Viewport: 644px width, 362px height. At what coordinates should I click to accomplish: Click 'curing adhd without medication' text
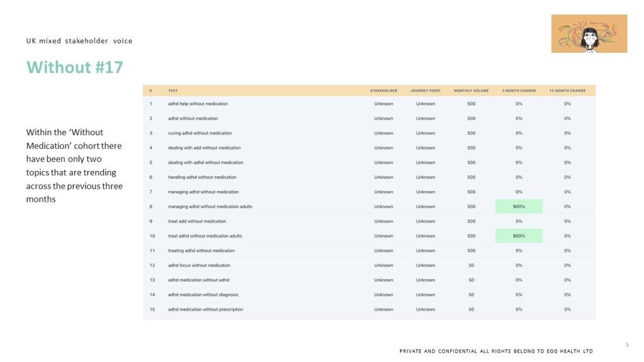point(199,133)
